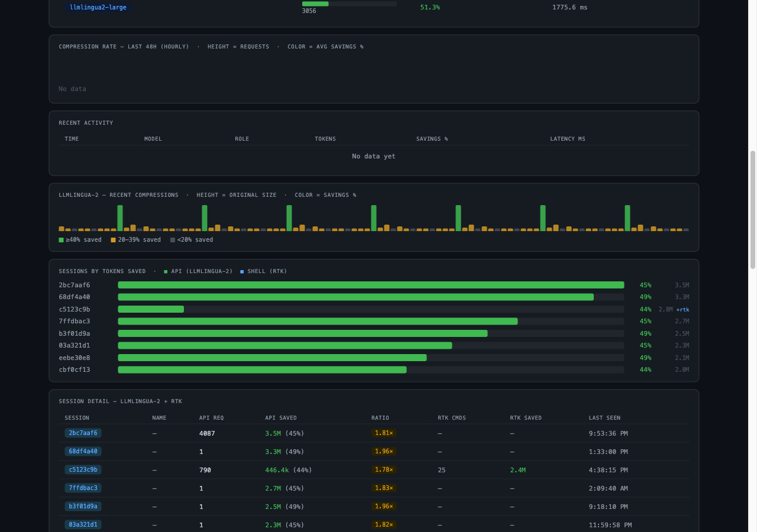The image size is (757, 532).
Task: Select the 2bc7aaf6 bar in sessions chart
Action: pos(371,285)
